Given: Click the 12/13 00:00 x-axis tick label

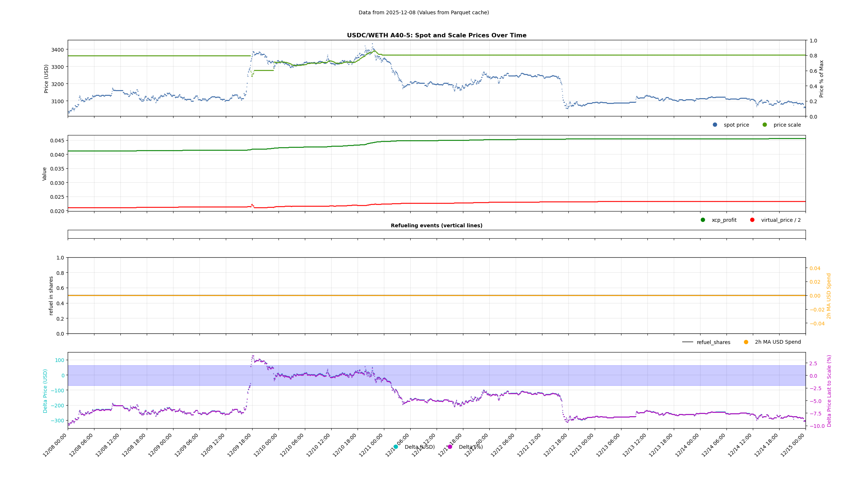Looking at the screenshot, I should pos(582,445).
